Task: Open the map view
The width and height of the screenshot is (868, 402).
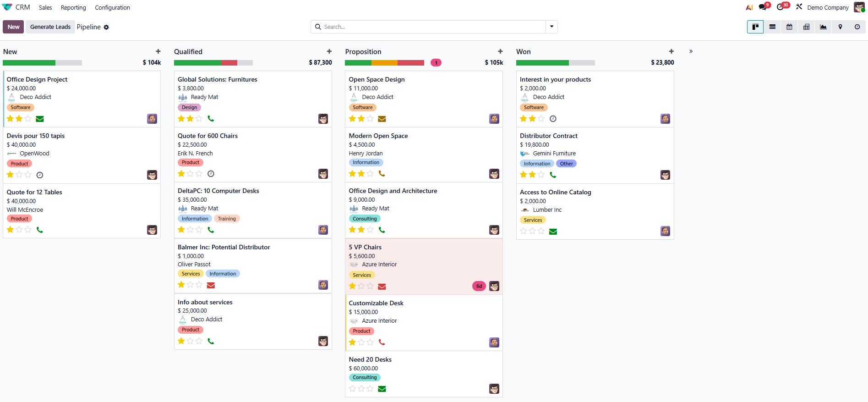Action: [x=840, y=27]
